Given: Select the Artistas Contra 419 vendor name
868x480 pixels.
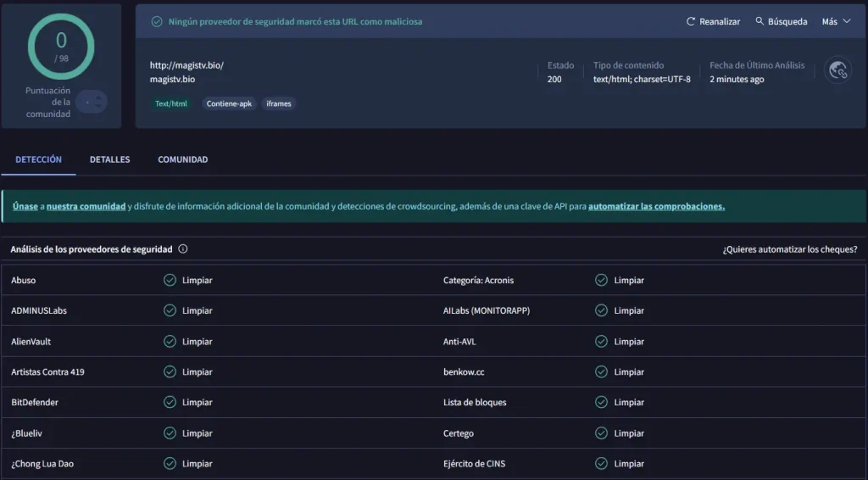Looking at the screenshot, I should (x=47, y=372).
